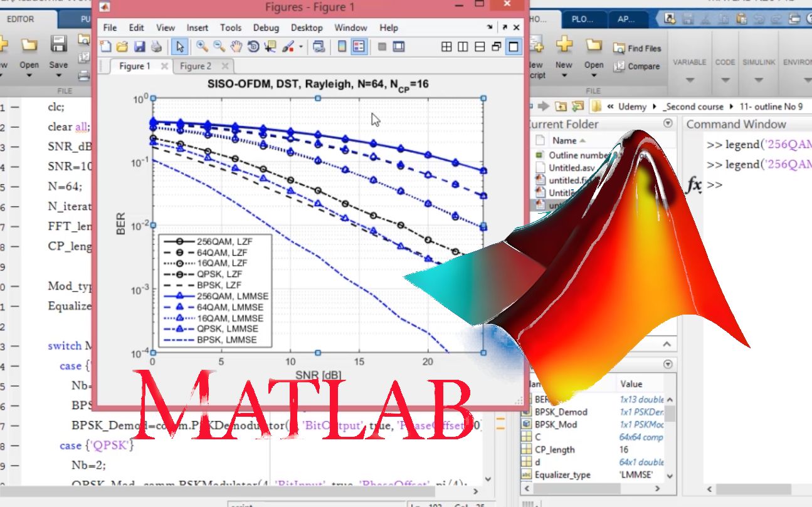
Task: Toggle the Zoom In tool
Action: [202, 46]
